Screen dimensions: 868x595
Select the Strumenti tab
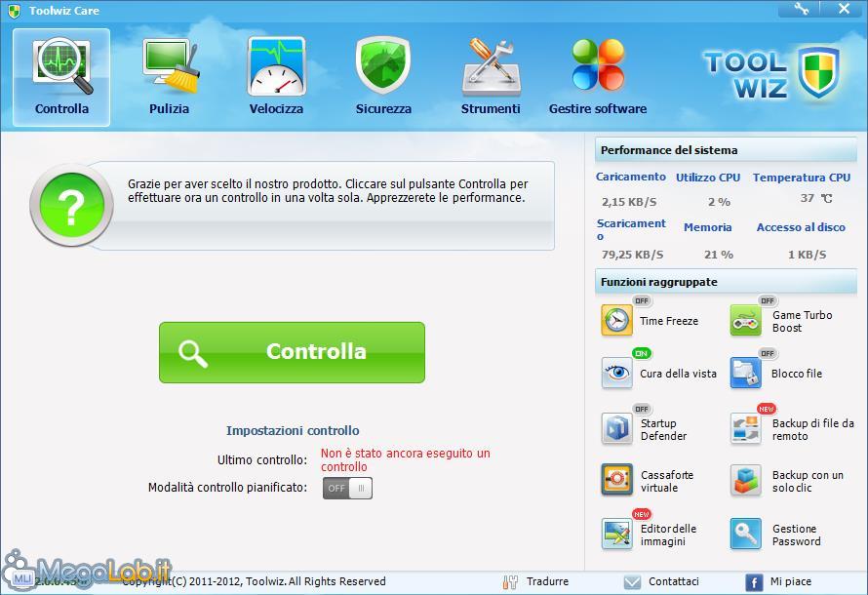491,77
